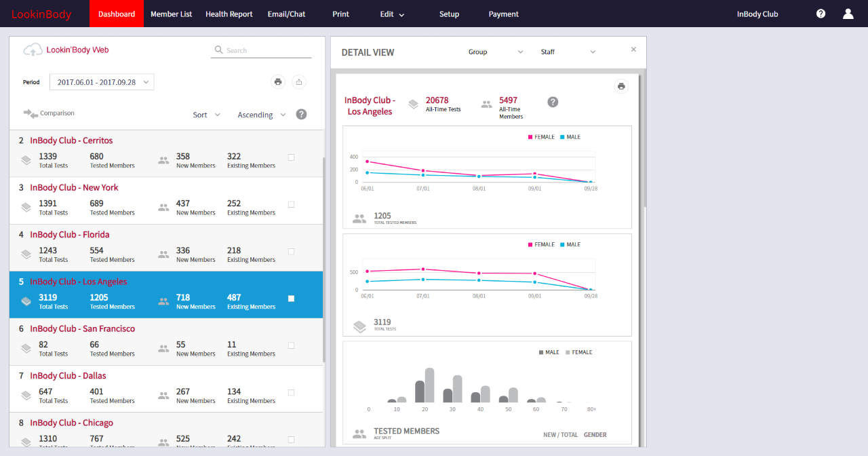Click the InBody Club account name

click(757, 14)
